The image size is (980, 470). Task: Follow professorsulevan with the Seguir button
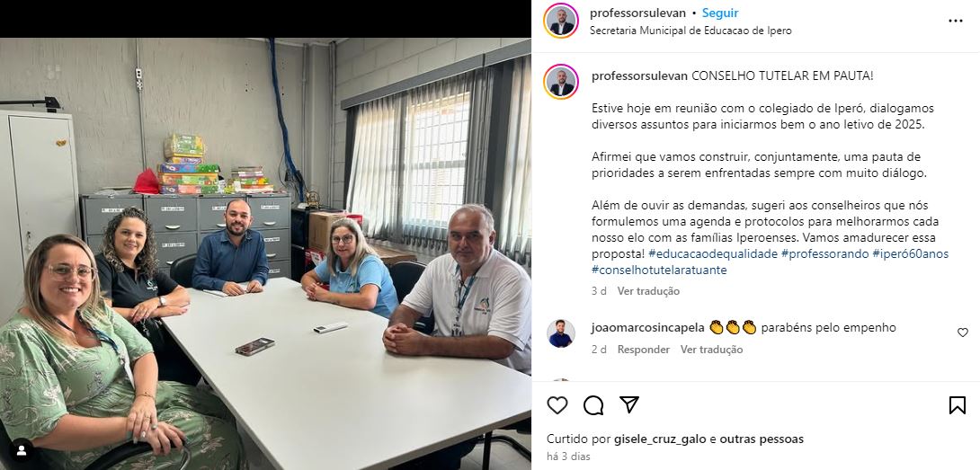tap(720, 13)
